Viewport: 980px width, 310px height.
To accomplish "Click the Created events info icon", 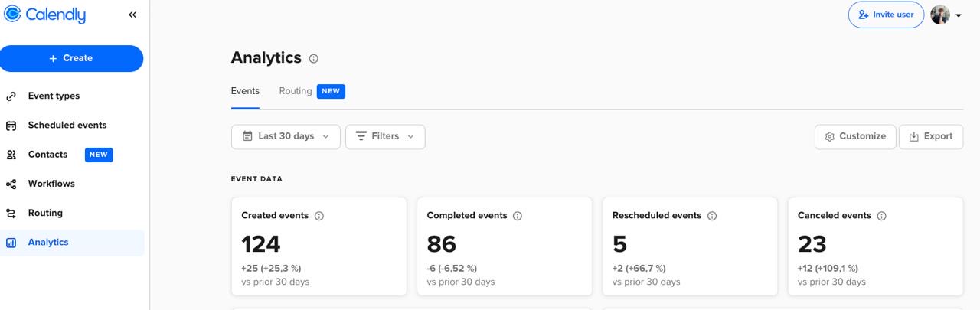I will click(319, 216).
